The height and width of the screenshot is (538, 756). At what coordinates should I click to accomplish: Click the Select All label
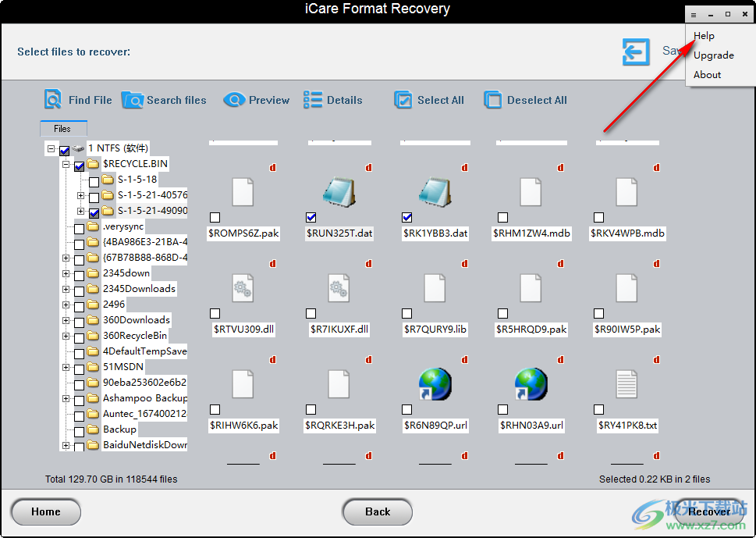(x=440, y=100)
